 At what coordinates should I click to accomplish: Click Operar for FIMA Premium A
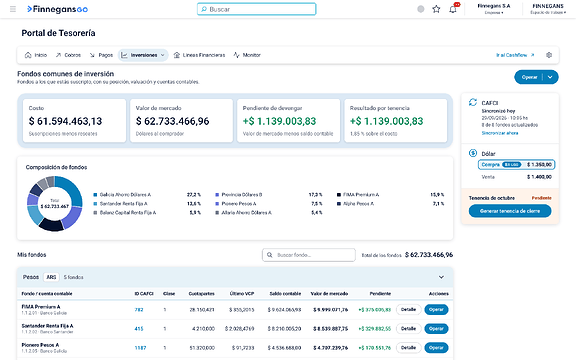click(436, 310)
